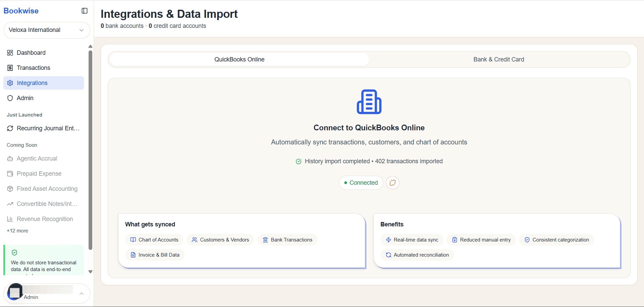Click the Convertible Notes trend icon
This screenshot has height=307, width=644.
10,204
